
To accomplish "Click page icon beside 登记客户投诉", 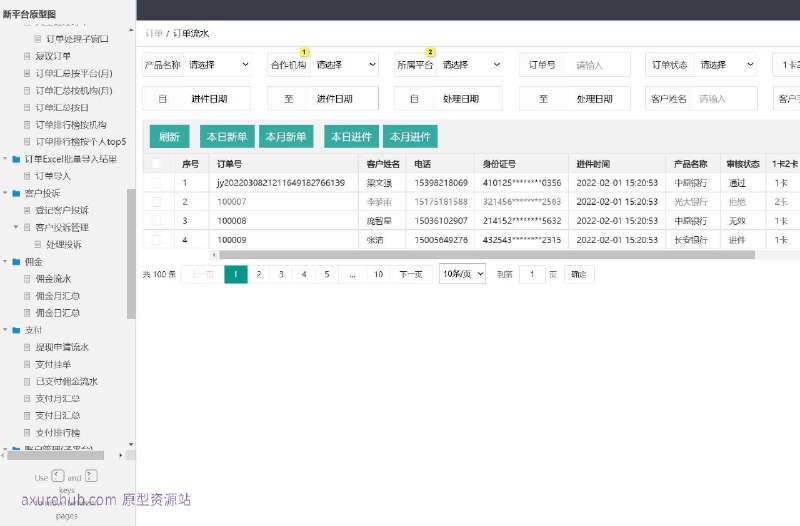I will (27, 210).
